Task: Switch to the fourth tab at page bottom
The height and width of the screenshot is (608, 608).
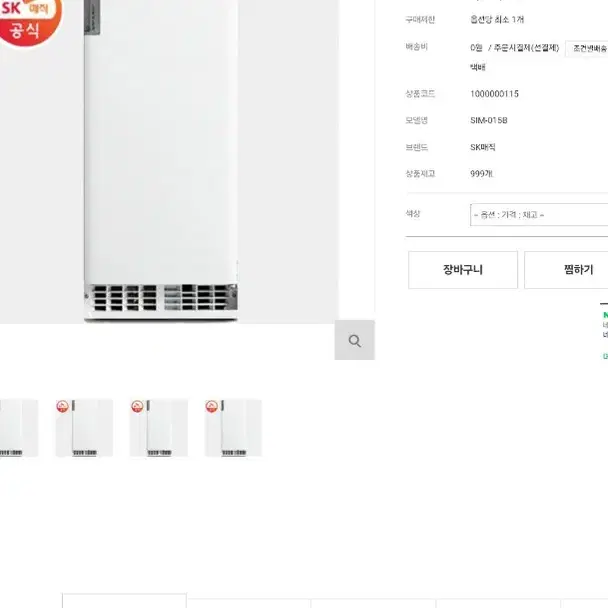Action: pos(498,603)
